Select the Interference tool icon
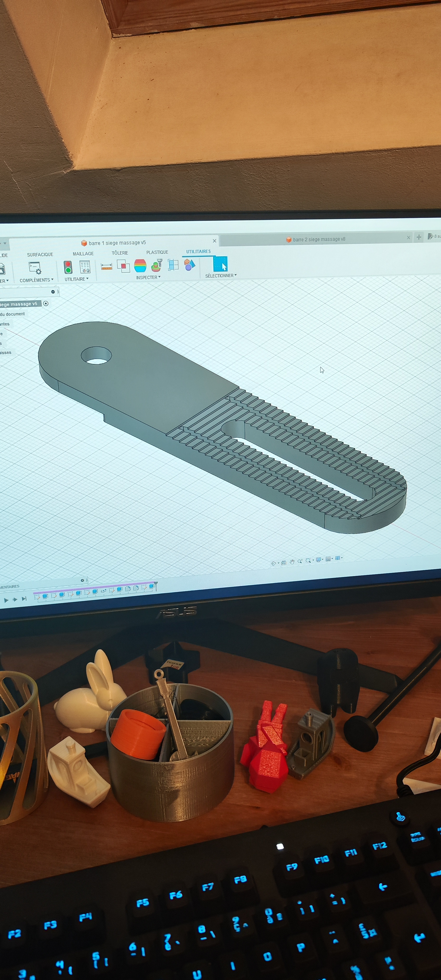This screenshot has height=980, width=441. [x=123, y=266]
